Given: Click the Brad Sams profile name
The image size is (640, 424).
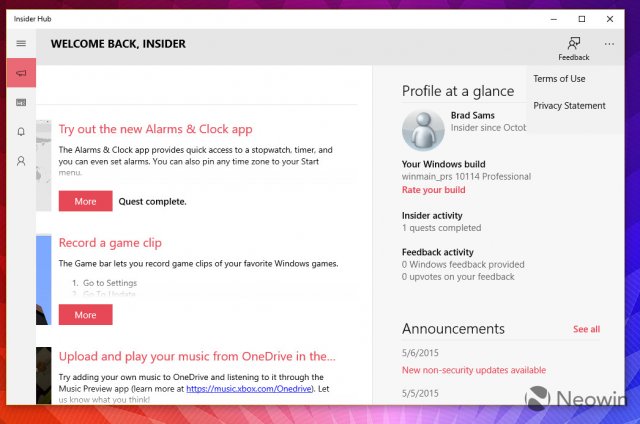Looking at the screenshot, I should coord(473,115).
